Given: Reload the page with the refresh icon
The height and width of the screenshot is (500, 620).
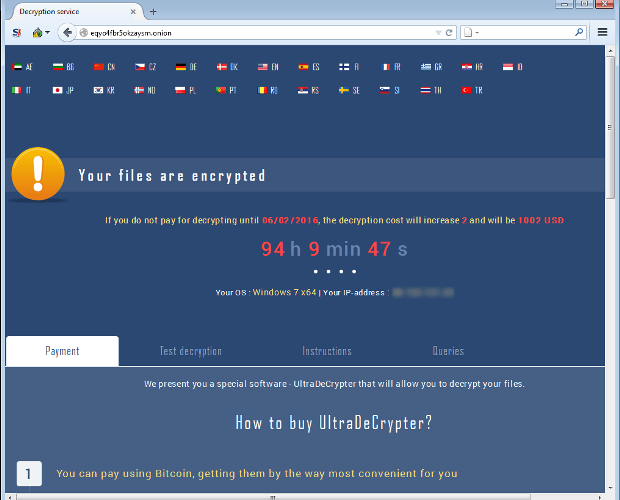Looking at the screenshot, I should (x=449, y=32).
